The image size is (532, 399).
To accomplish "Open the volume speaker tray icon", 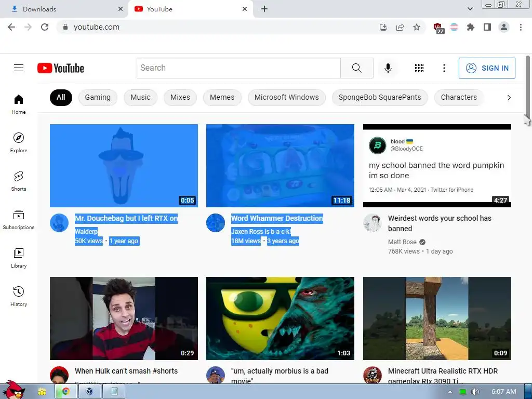I will 475,392.
